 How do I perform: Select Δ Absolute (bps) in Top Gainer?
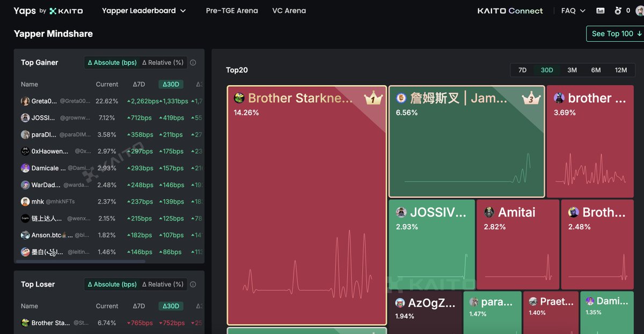(x=112, y=63)
